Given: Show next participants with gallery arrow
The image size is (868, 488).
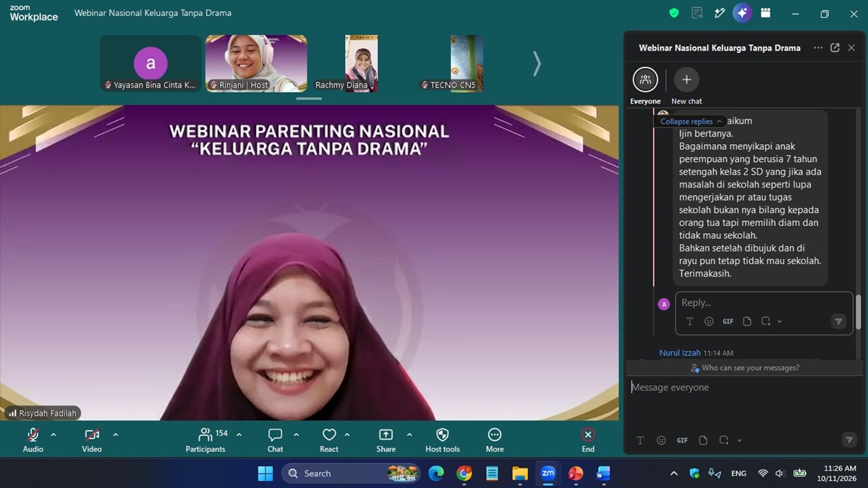Looking at the screenshot, I should coord(537,64).
